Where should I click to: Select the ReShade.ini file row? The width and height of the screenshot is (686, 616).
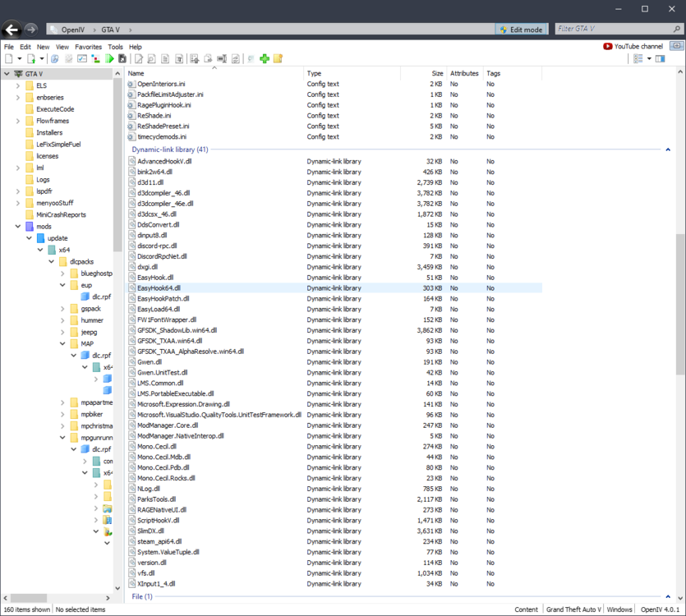coord(334,116)
